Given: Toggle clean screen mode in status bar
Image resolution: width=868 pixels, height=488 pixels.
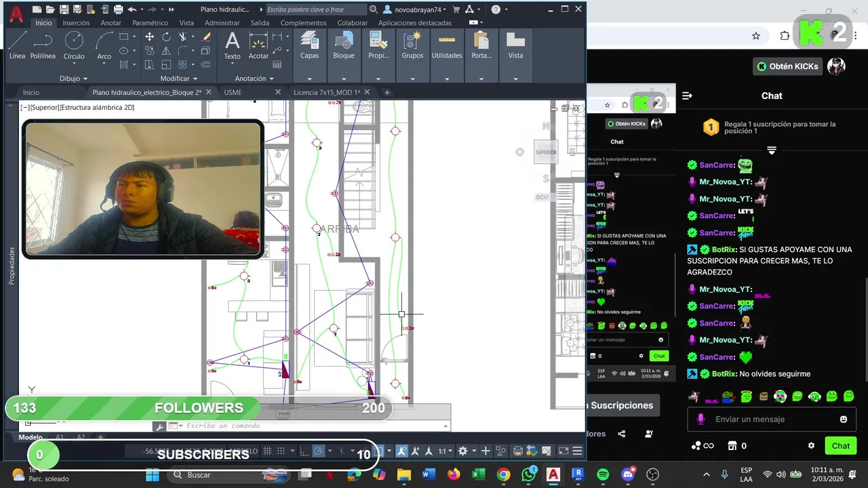Looking at the screenshot, I should click(x=564, y=451).
